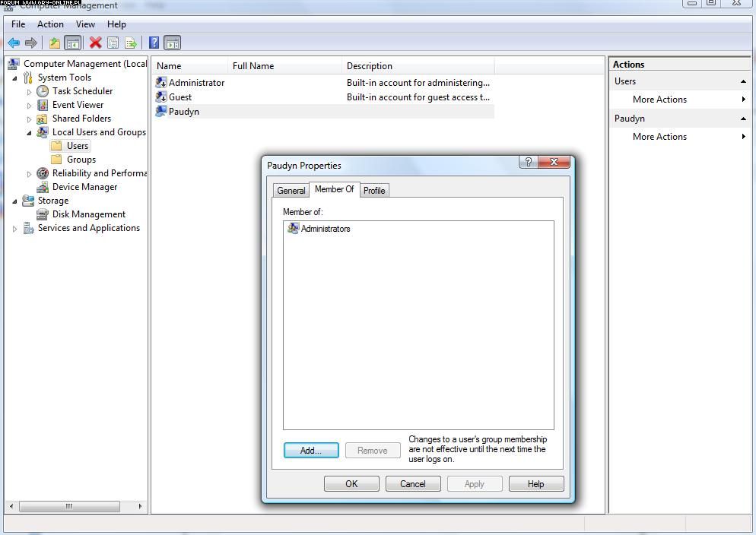The width and height of the screenshot is (756, 535).
Task: Click the Add... button
Action: coord(310,451)
